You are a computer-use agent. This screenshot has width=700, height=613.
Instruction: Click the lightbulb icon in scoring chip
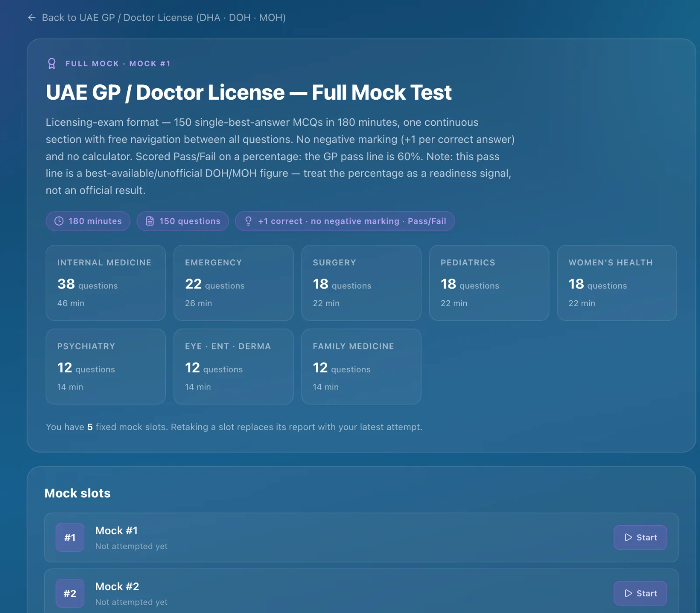pos(248,221)
